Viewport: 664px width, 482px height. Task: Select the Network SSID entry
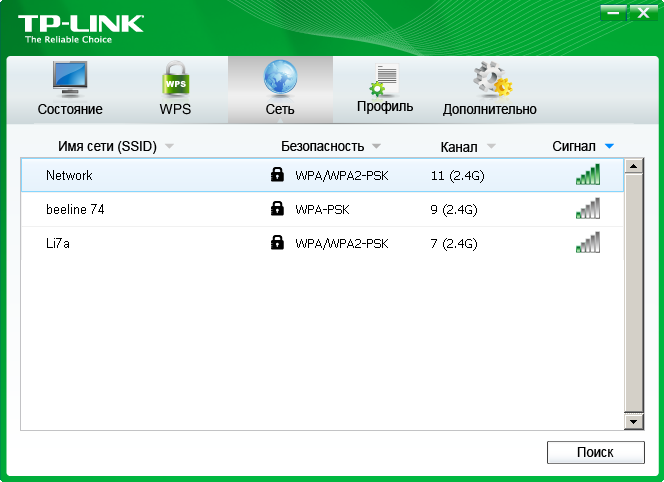click(69, 175)
